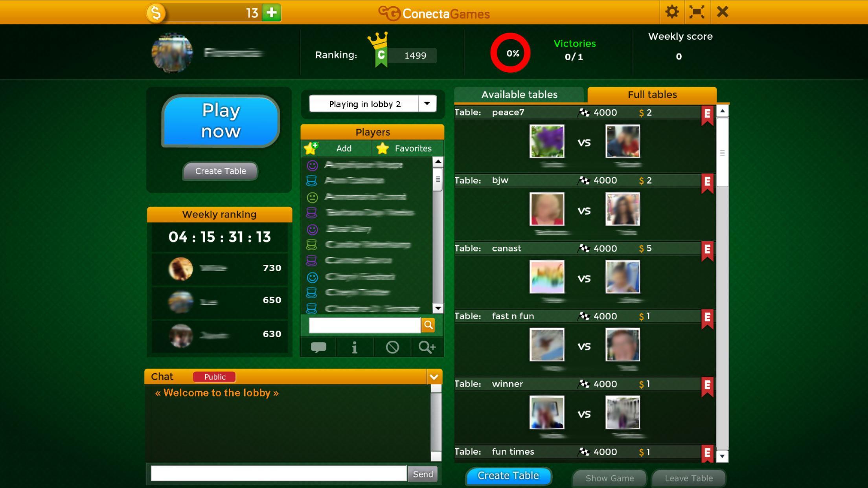
Task: Expand the lobby selector dropdown
Action: [x=428, y=104]
